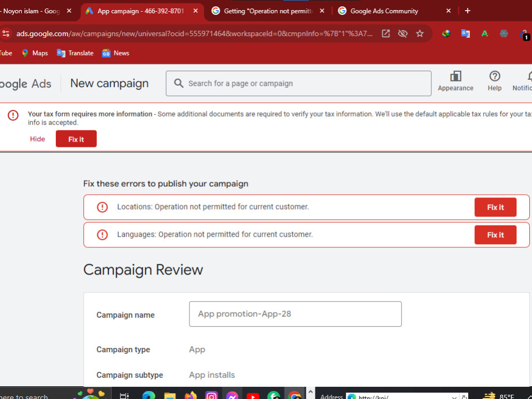Open Instagram from the taskbar
Screen dimensions: 532x399
pos(211,396)
